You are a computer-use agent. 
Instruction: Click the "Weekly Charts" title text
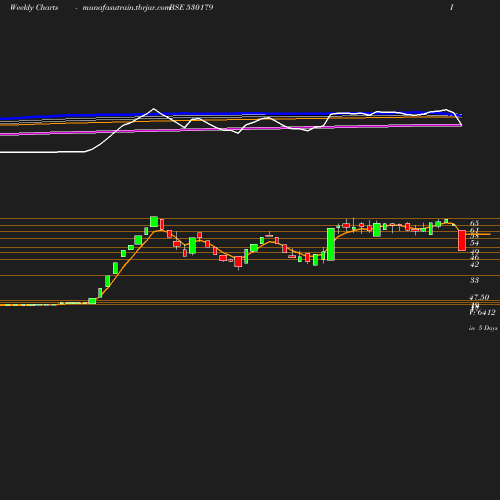point(34,8)
